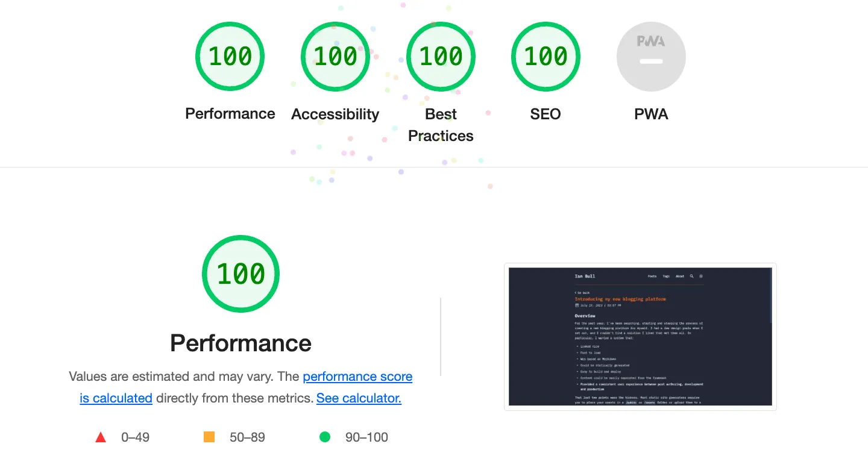Screen dimensions: 868x470
Task: Click the grey PWA badge icon
Action: coord(651,57)
